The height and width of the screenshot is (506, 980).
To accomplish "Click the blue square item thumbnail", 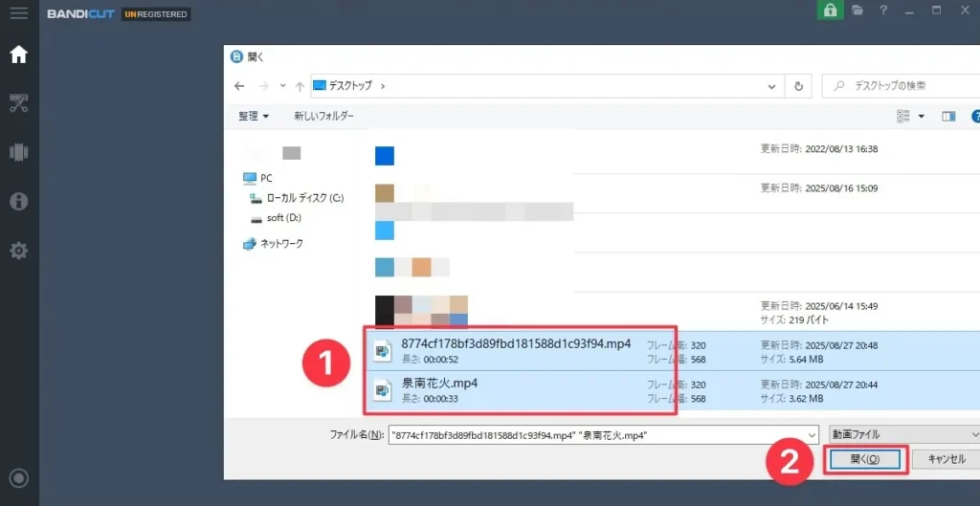I will click(385, 156).
